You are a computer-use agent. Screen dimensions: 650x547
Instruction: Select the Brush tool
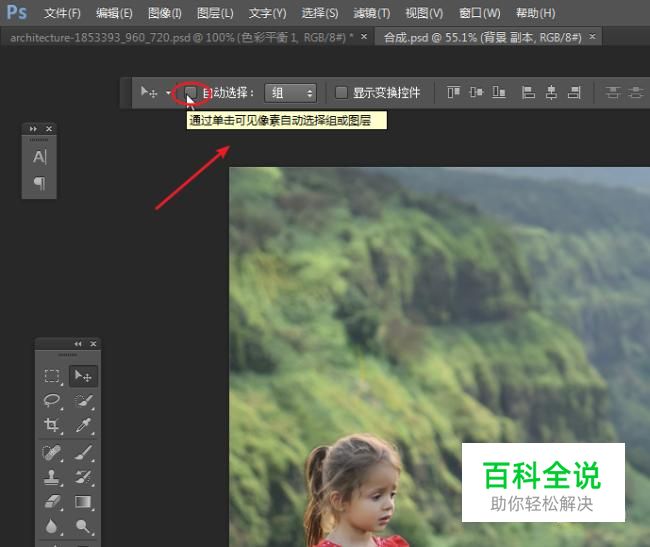(83, 453)
